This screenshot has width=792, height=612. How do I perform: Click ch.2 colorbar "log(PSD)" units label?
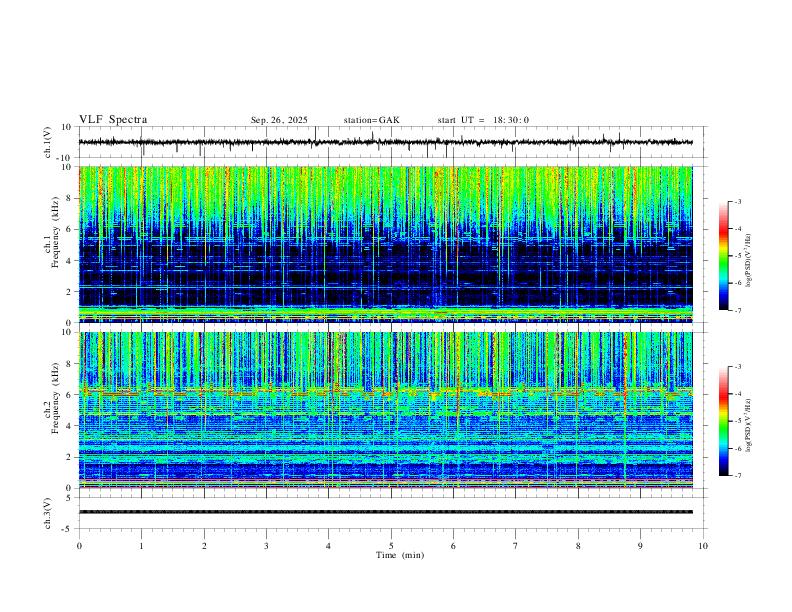748,425
